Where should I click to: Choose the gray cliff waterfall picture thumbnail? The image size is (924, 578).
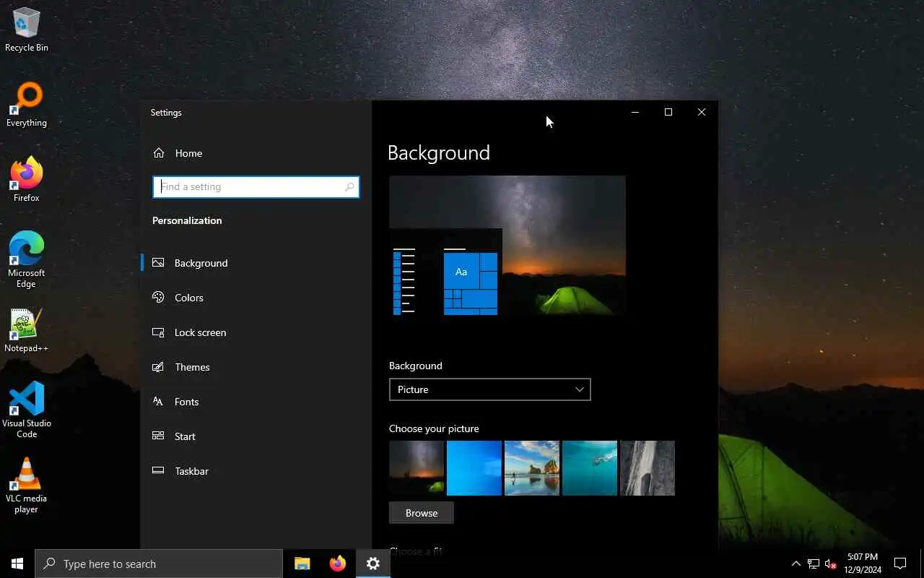tap(648, 468)
